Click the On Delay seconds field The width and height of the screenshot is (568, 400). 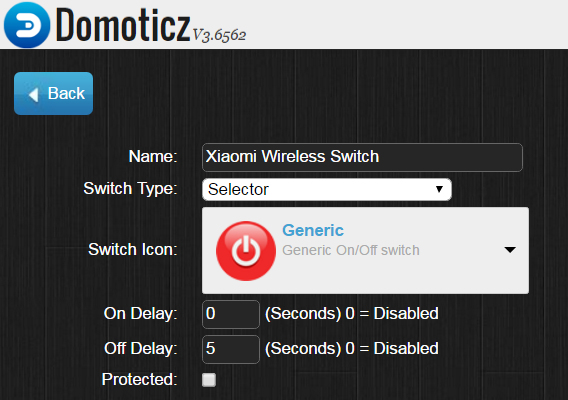231,314
